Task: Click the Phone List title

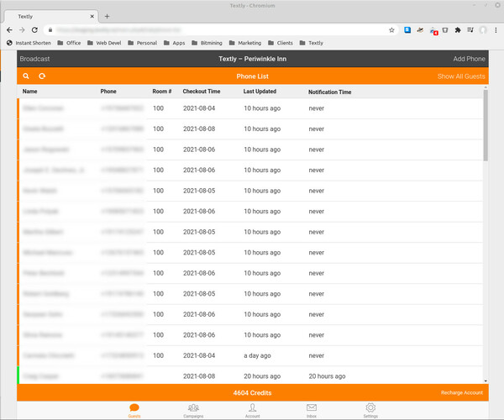Action: point(253,76)
